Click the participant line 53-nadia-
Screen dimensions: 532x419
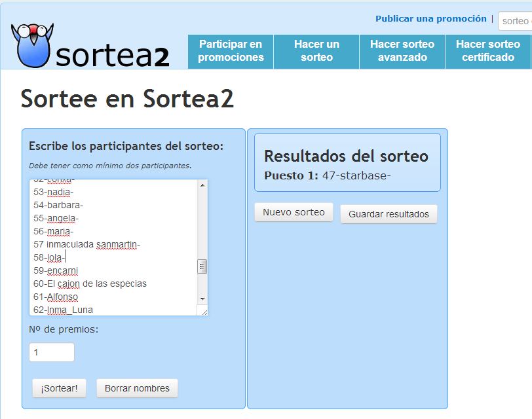click(54, 192)
